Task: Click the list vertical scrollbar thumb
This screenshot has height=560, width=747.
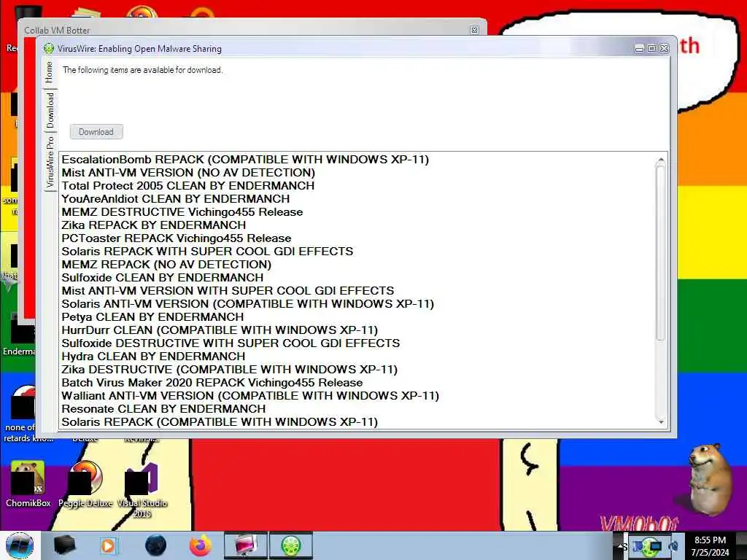Action: (661, 252)
